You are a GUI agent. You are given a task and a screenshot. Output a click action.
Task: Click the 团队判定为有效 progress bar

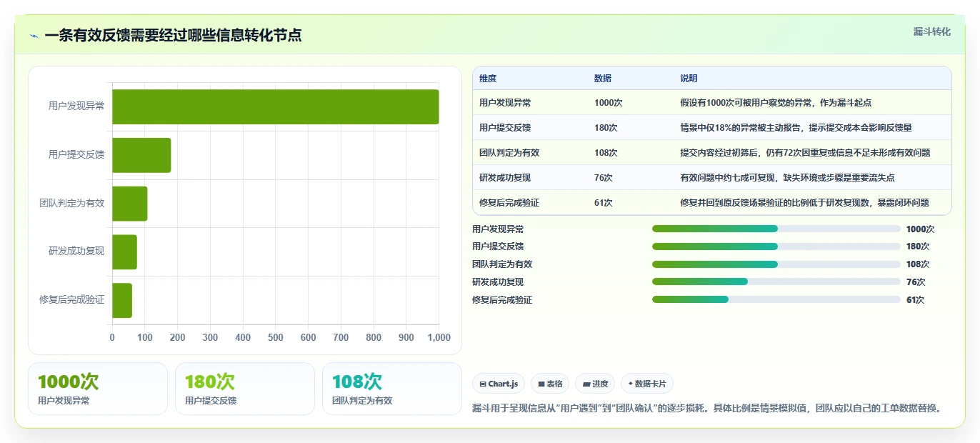point(776,264)
